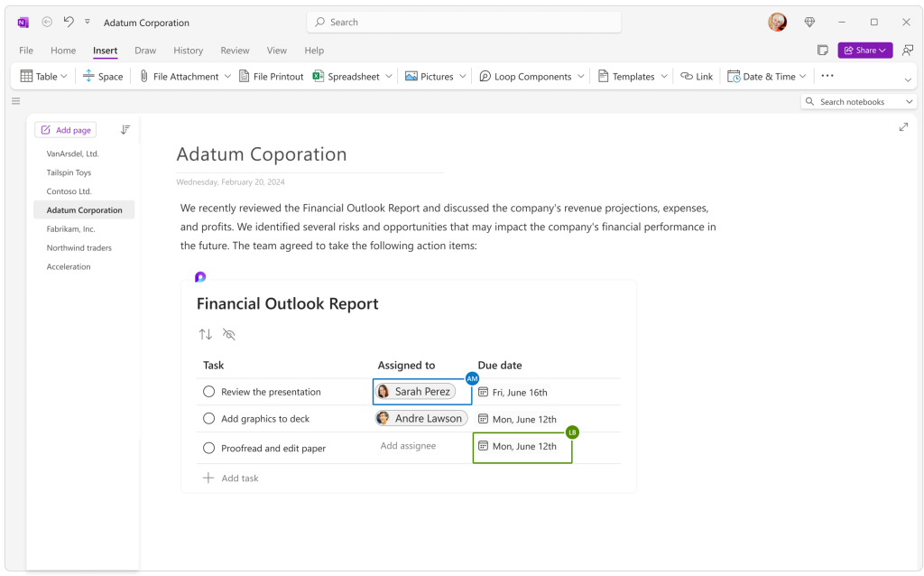The image size is (924, 576).
Task: Open the Review tab
Action: [235, 51]
